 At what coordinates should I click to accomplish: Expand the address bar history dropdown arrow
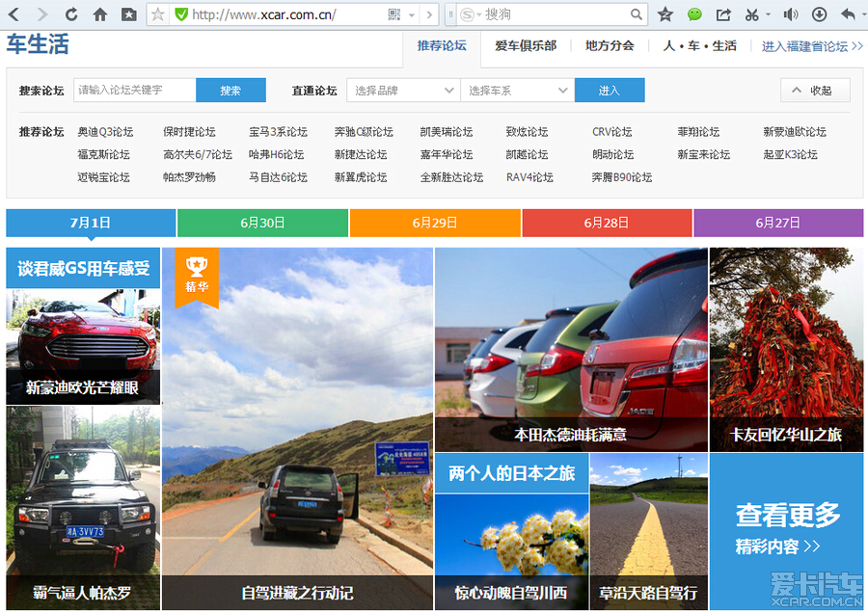click(412, 15)
